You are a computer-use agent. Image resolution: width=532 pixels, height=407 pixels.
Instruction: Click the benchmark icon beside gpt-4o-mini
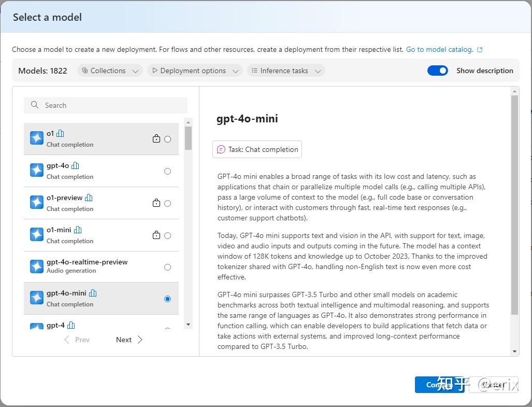click(93, 293)
